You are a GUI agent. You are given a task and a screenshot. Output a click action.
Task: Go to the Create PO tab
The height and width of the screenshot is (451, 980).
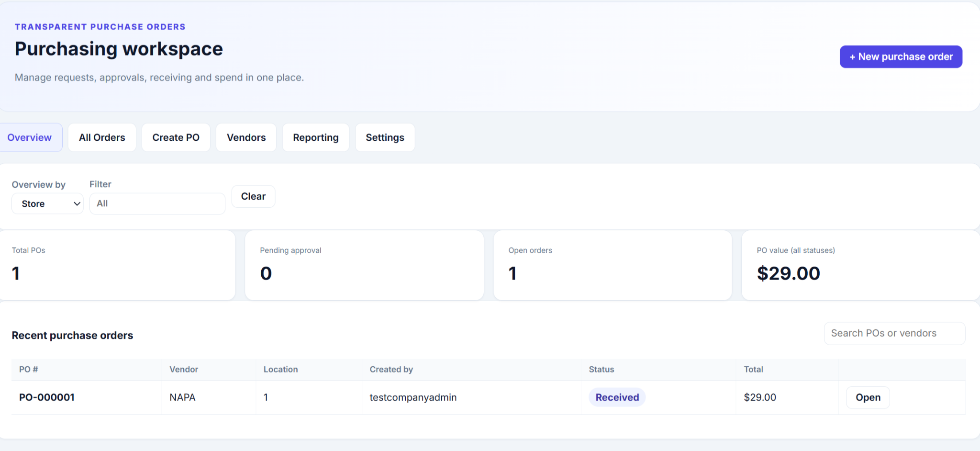click(x=176, y=137)
